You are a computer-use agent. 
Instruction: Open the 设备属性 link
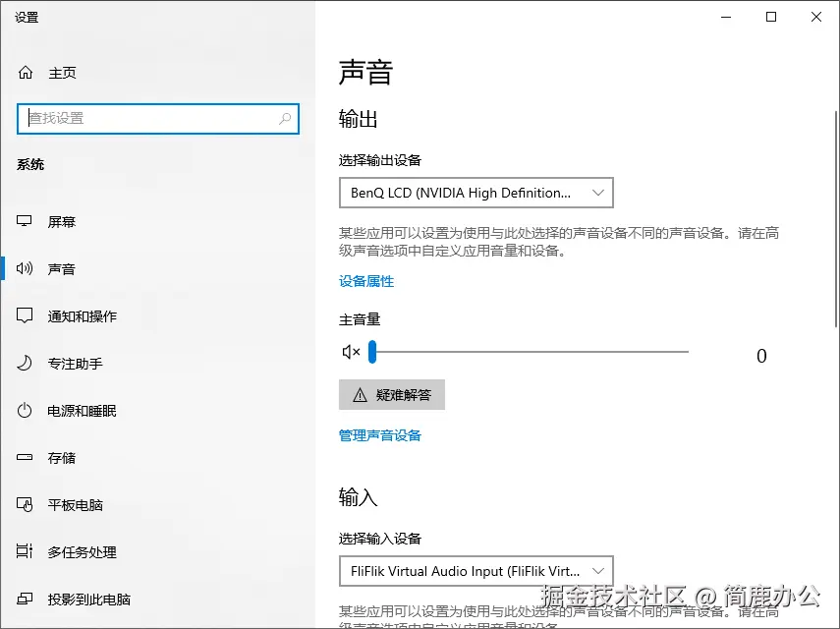(365, 281)
